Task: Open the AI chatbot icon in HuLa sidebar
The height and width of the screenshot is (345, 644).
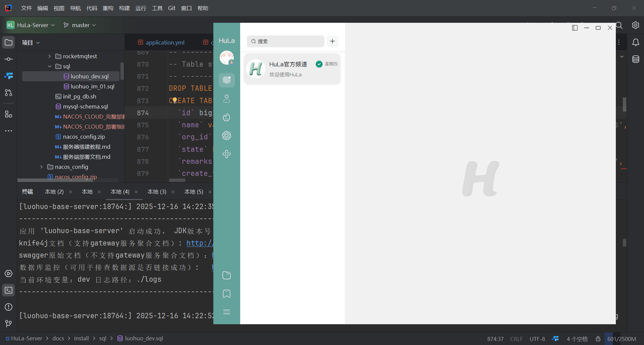Action: point(227,136)
